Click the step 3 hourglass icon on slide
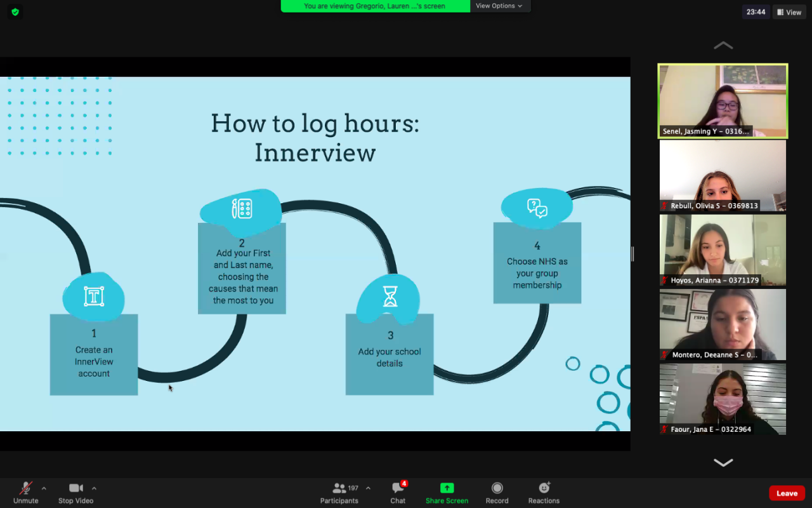812x508 pixels. point(390,297)
